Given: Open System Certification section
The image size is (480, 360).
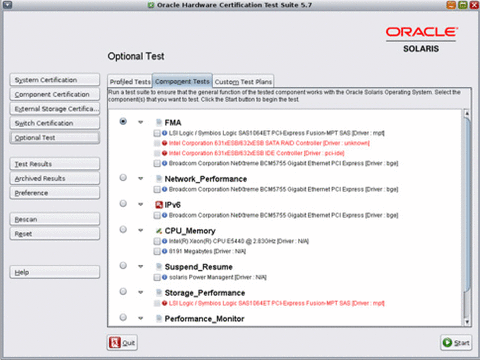Looking at the screenshot, I should (x=55, y=80).
